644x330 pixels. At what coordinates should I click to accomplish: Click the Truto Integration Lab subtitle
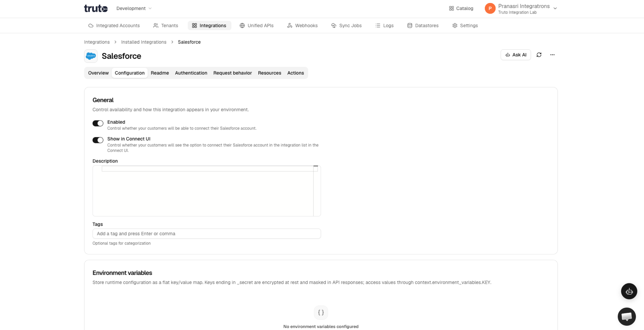click(x=517, y=12)
